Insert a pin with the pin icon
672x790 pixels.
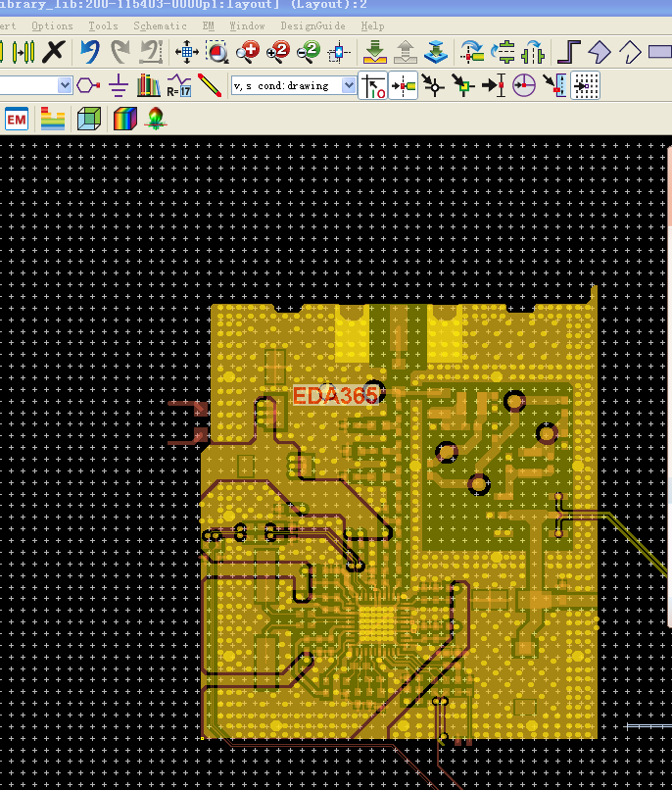88,85
